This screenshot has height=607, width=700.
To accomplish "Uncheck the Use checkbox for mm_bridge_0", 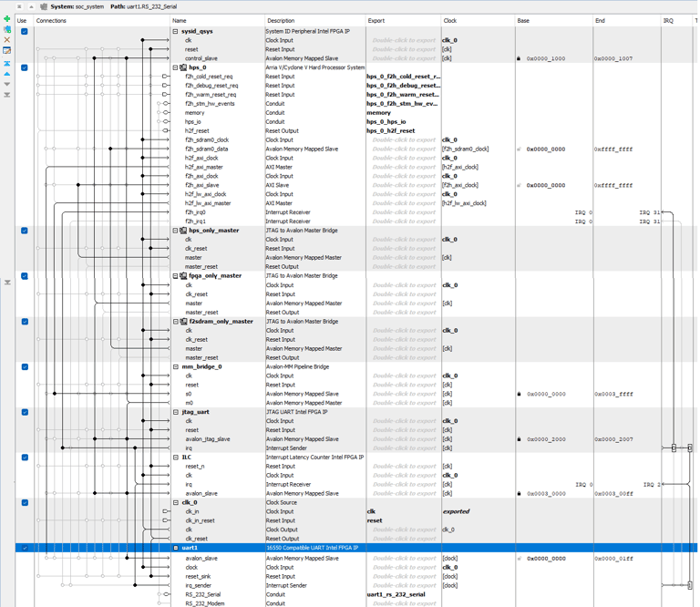I will 25,367.
